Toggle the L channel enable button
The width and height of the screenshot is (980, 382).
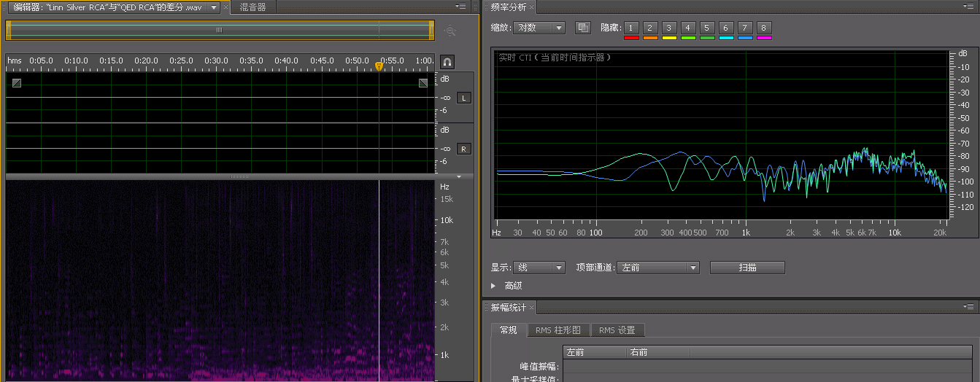click(464, 98)
